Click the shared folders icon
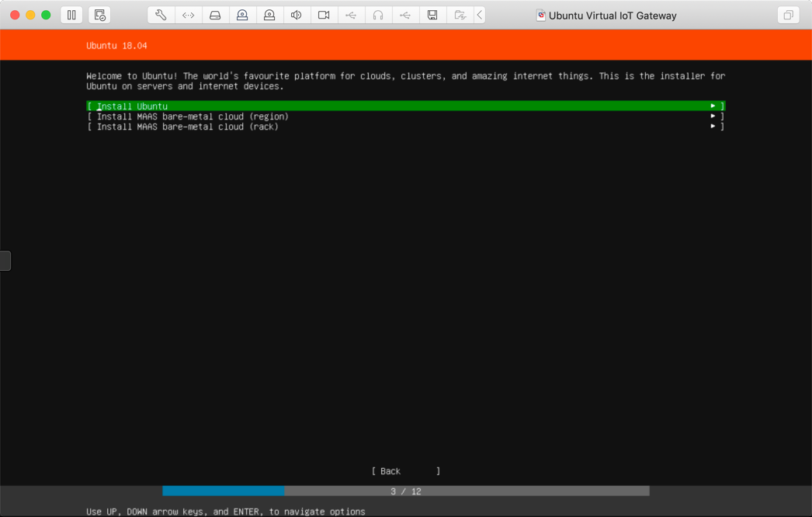 tap(460, 15)
